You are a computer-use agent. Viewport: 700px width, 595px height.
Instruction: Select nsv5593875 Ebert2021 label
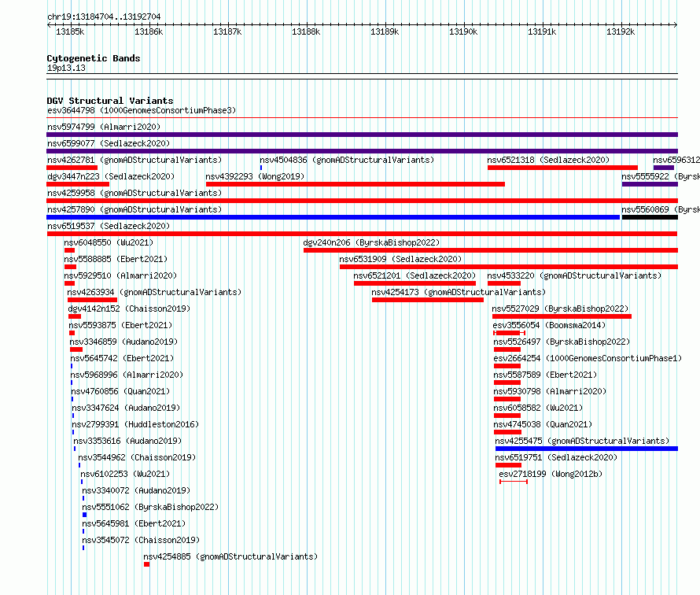point(120,325)
